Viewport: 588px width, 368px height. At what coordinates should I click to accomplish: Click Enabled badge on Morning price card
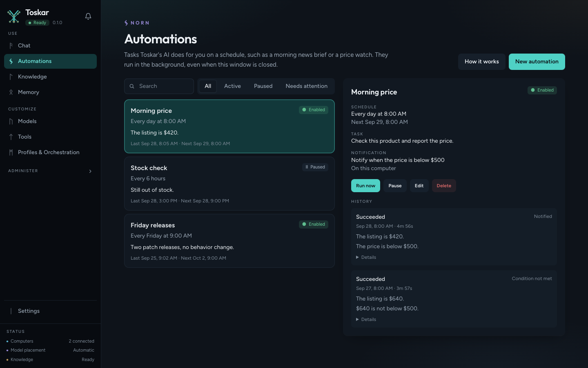[x=314, y=110]
